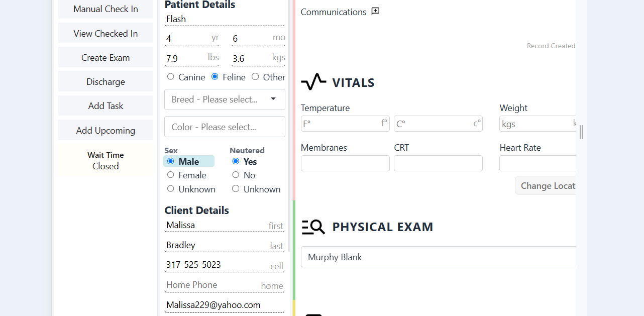Image resolution: width=644 pixels, height=316 pixels.
Task: Go to View Checked In
Action: 105,33
